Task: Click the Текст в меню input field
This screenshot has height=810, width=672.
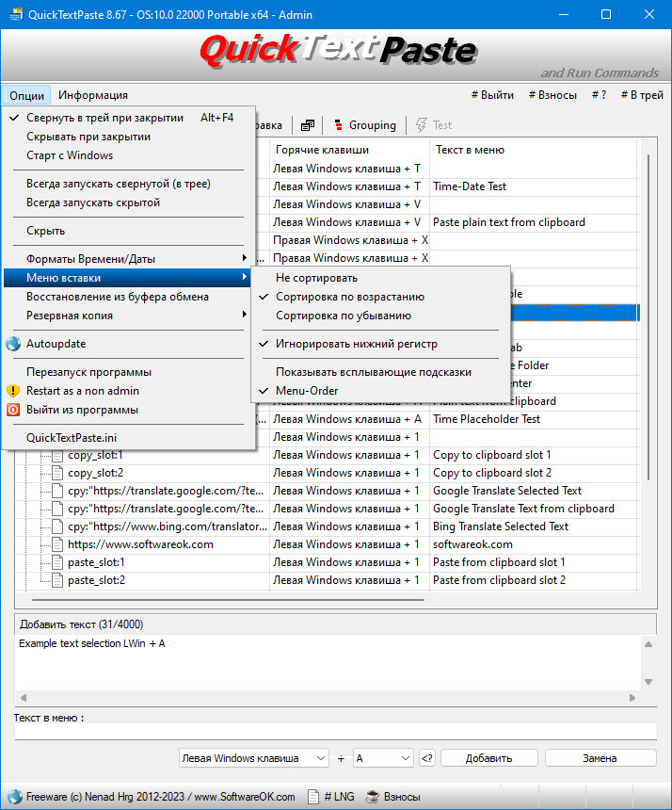Action: pyautogui.click(x=335, y=731)
